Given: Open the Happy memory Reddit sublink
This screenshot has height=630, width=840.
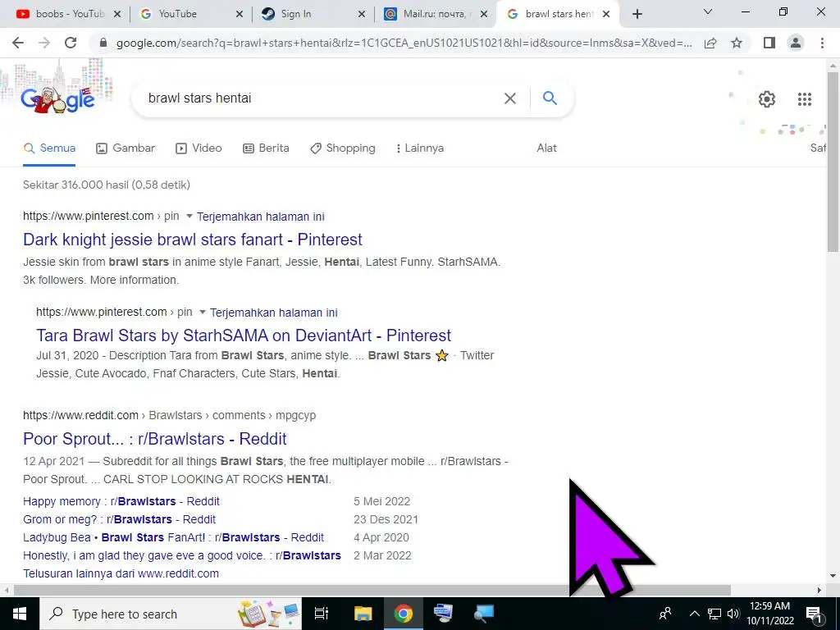Looking at the screenshot, I should coord(121,501).
